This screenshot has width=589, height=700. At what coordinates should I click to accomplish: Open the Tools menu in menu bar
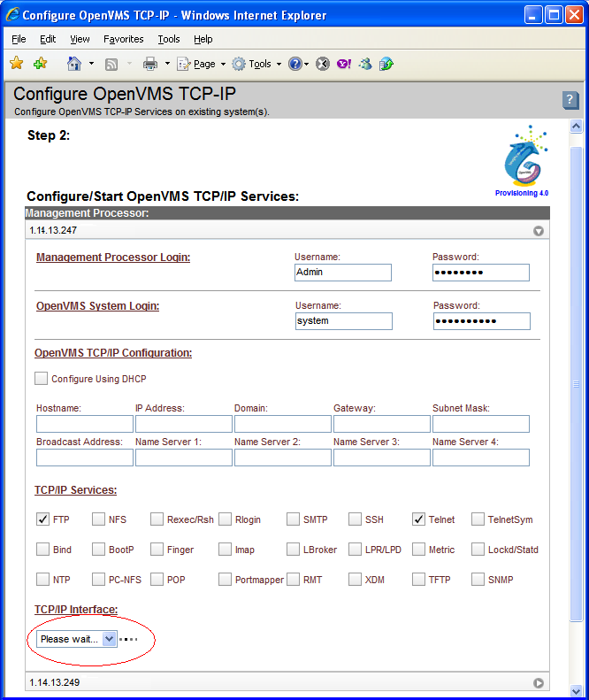(169, 39)
